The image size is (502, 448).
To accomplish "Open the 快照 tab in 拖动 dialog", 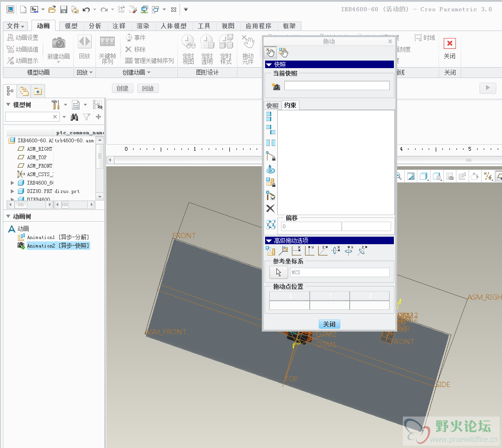I will point(273,106).
